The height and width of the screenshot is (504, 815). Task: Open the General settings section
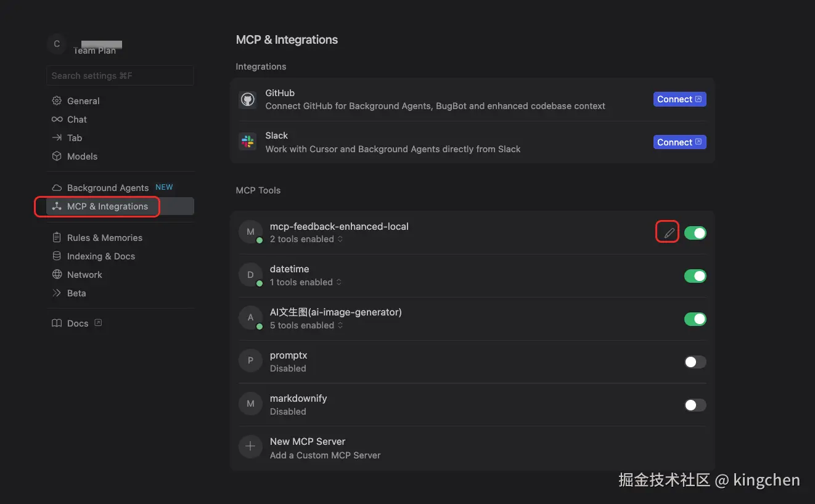[x=83, y=101]
